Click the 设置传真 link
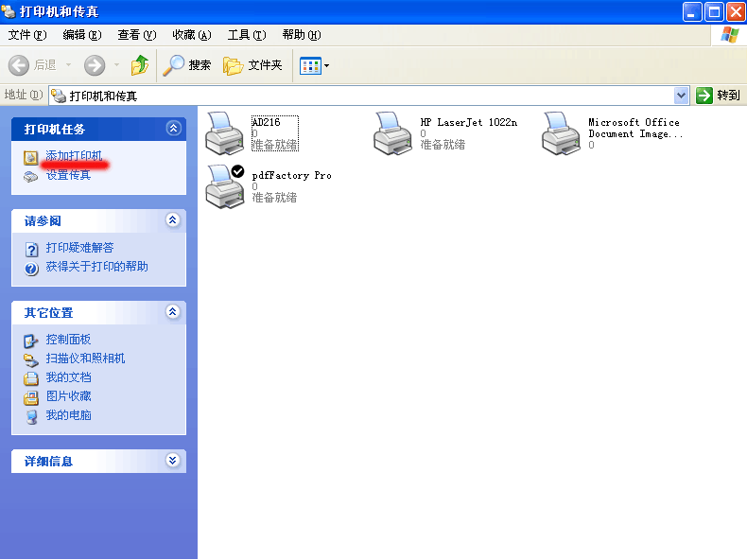The width and height of the screenshot is (747, 560). 68,175
